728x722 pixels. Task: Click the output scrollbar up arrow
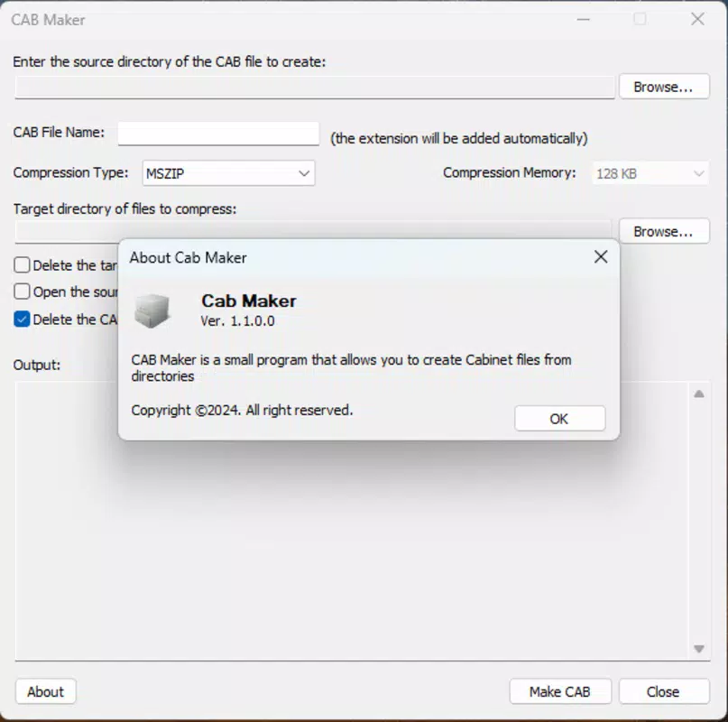pyautogui.click(x=699, y=394)
